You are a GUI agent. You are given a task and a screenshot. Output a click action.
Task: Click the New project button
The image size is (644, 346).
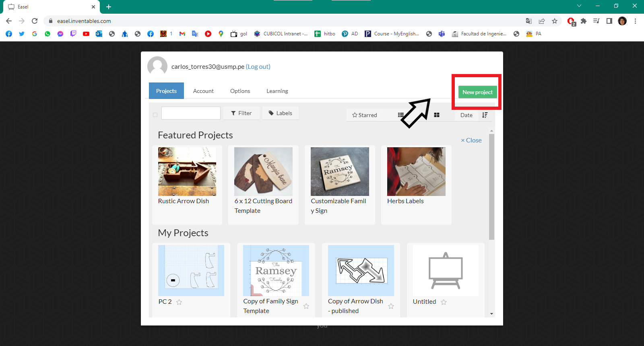click(478, 92)
